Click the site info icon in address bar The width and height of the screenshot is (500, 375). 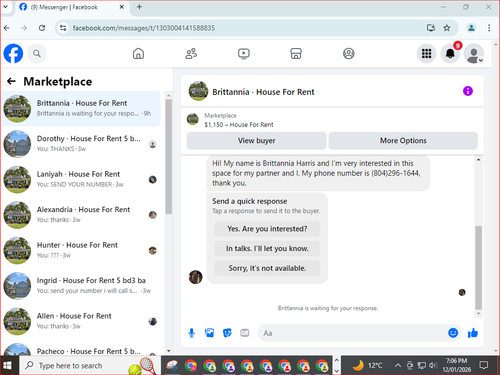coord(63,28)
